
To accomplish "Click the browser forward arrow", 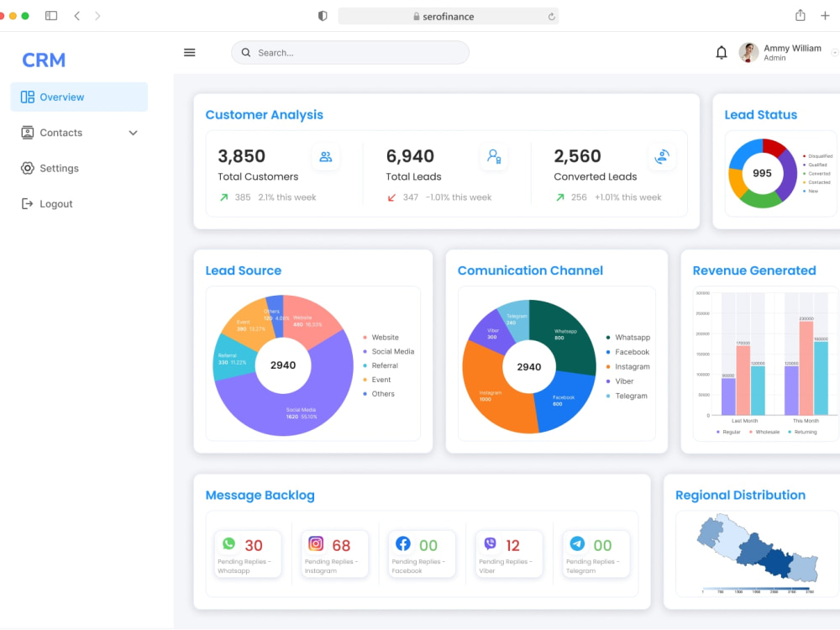I will coord(97,16).
